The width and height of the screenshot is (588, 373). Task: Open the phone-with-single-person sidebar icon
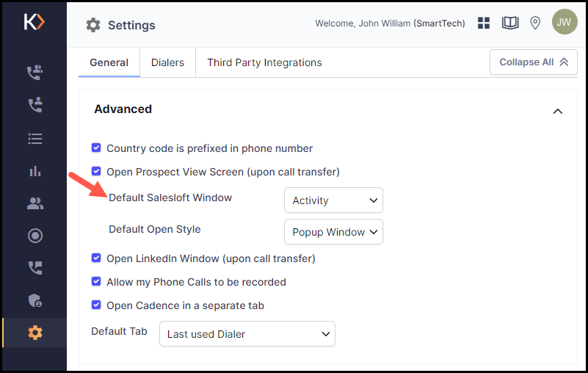(35, 105)
